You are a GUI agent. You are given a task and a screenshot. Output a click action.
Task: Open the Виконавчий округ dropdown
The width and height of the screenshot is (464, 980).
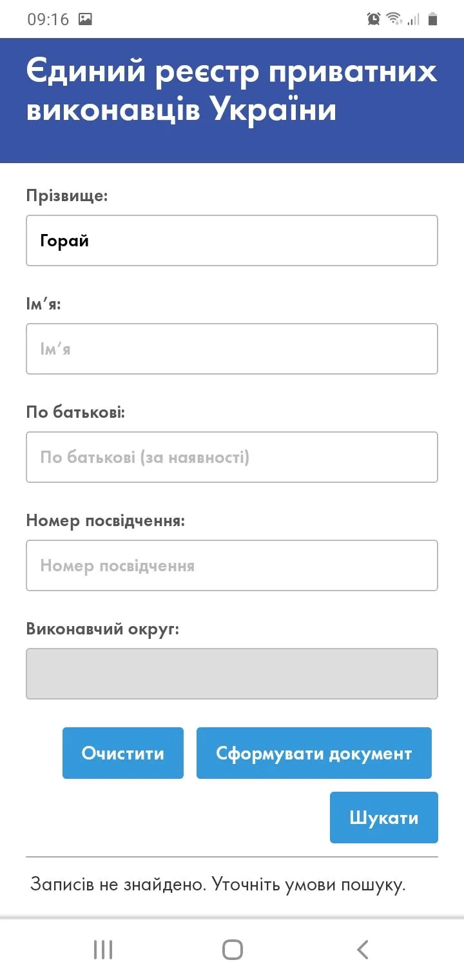point(232,674)
